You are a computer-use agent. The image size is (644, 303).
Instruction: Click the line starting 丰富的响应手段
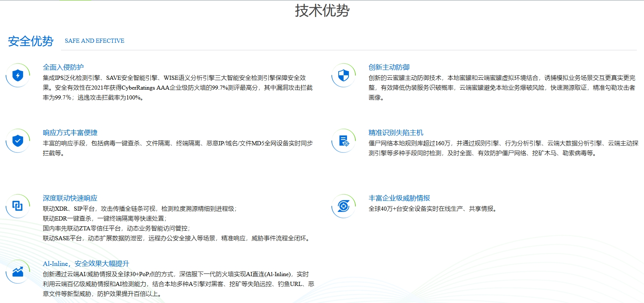click(178, 143)
